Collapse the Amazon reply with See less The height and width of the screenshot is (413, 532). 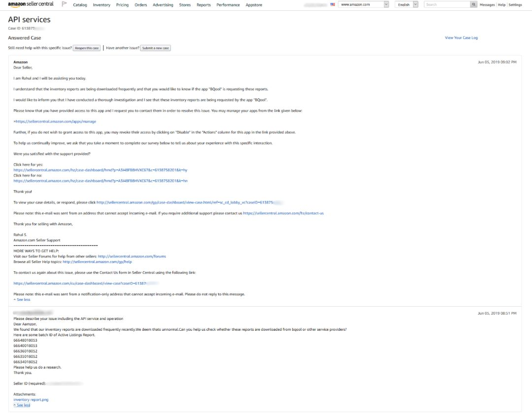click(x=22, y=299)
